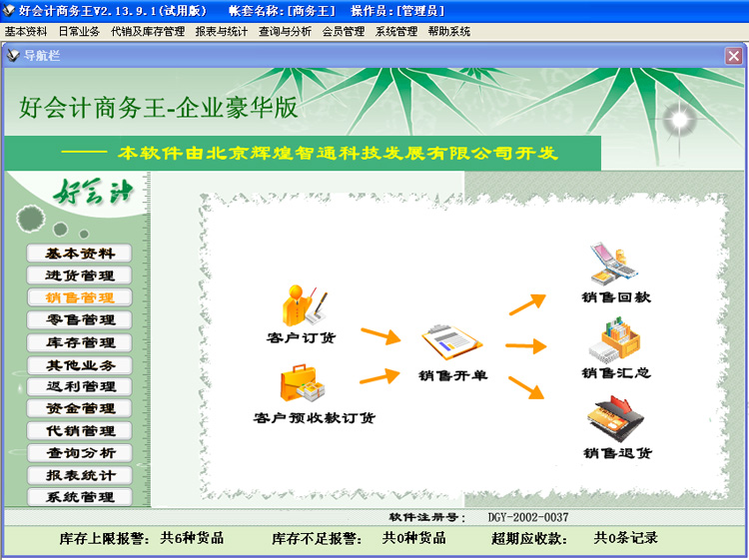Select the 库存管理 sidebar button
This screenshot has width=749, height=560.
point(79,342)
